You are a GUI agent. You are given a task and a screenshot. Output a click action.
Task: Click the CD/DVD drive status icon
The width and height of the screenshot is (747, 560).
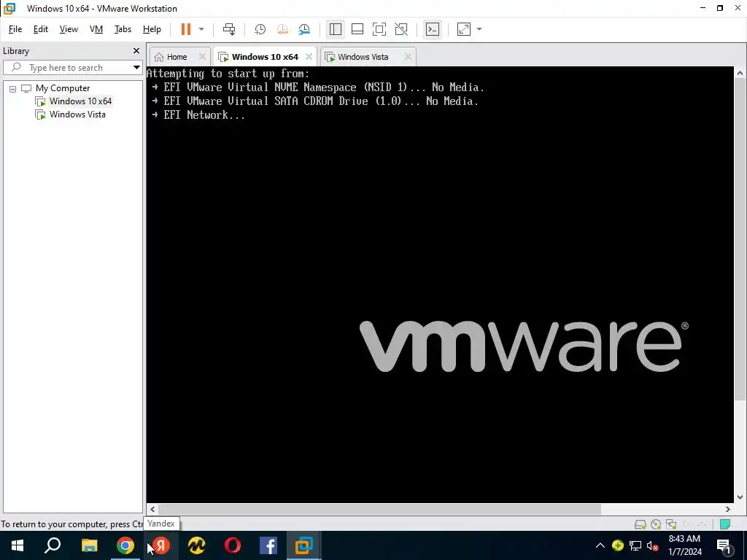tap(656, 524)
